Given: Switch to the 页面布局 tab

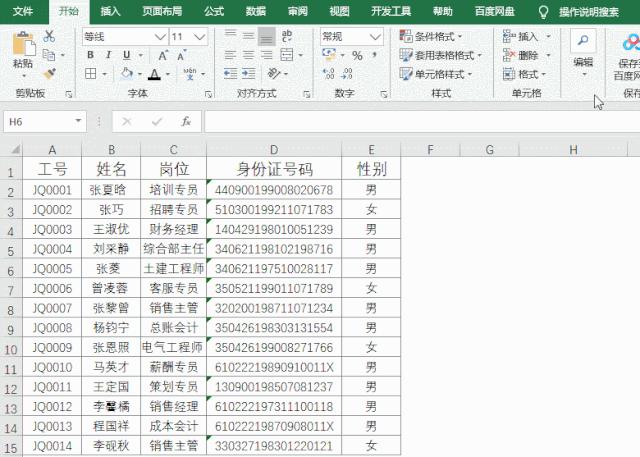Looking at the screenshot, I should click(x=162, y=11).
